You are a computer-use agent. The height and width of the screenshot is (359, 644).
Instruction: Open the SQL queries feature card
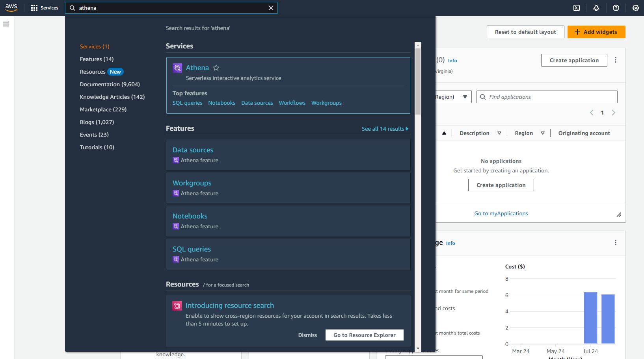pyautogui.click(x=288, y=254)
